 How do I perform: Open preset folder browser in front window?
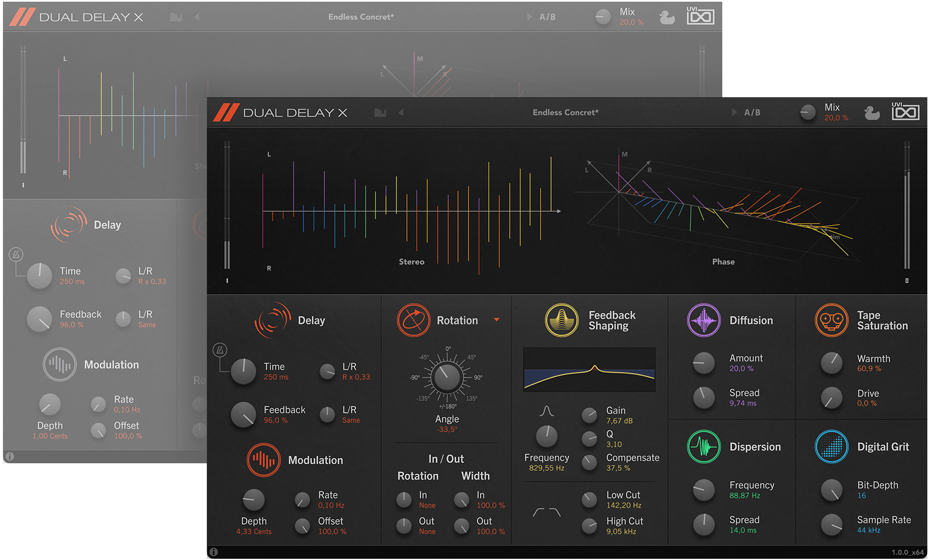pyautogui.click(x=380, y=112)
